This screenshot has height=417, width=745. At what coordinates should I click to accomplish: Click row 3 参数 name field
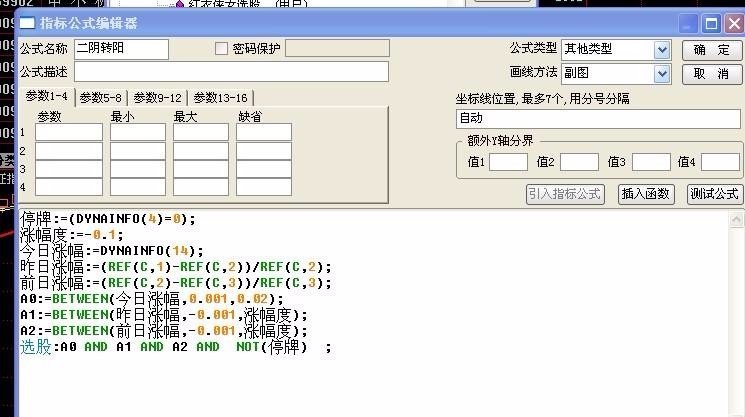pyautogui.click(x=69, y=169)
